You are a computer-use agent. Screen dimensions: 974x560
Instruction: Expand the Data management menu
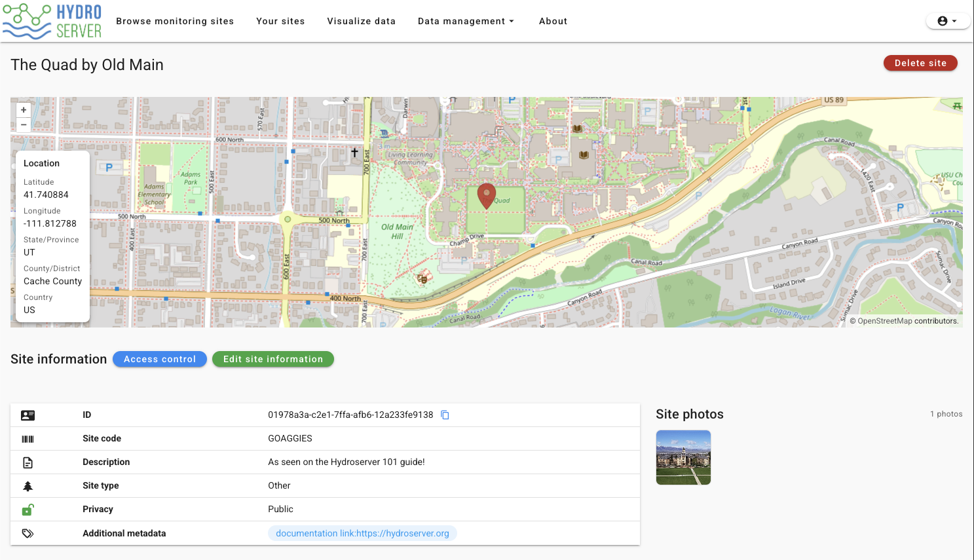[x=466, y=21]
